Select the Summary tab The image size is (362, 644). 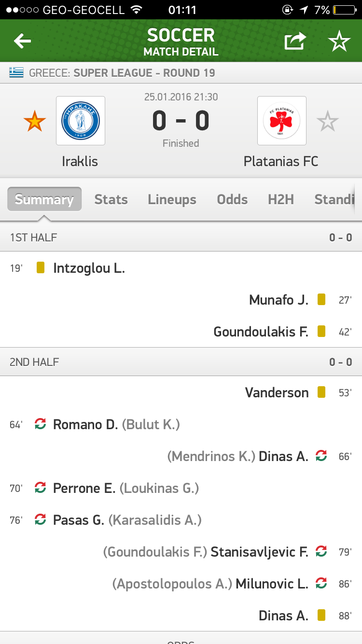click(x=44, y=199)
